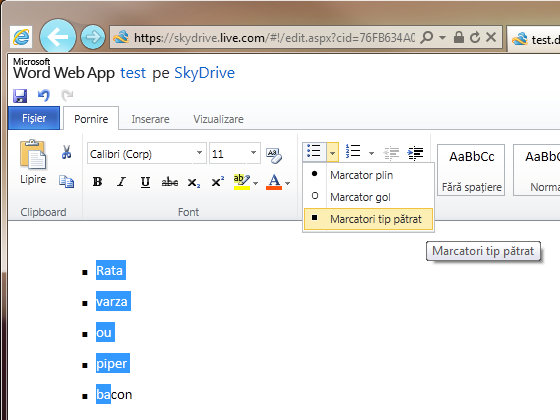This screenshot has width=560, height=420.
Task: Open the font size 11 dropdown
Action: pyautogui.click(x=253, y=152)
